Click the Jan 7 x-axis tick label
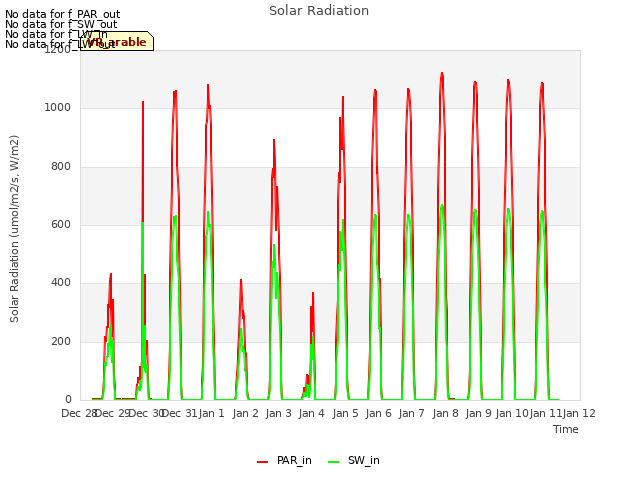The height and width of the screenshot is (480, 640). pos(411,413)
